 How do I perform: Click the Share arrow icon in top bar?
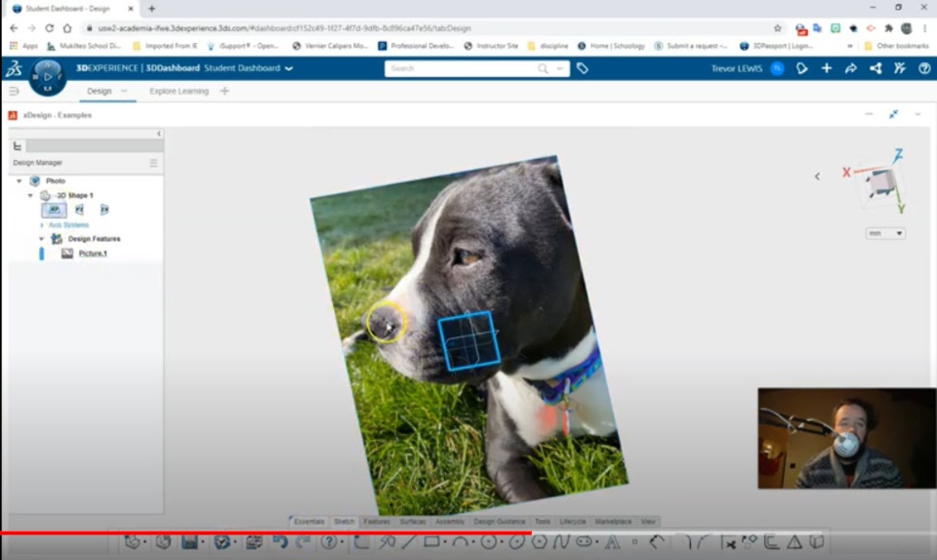click(851, 68)
